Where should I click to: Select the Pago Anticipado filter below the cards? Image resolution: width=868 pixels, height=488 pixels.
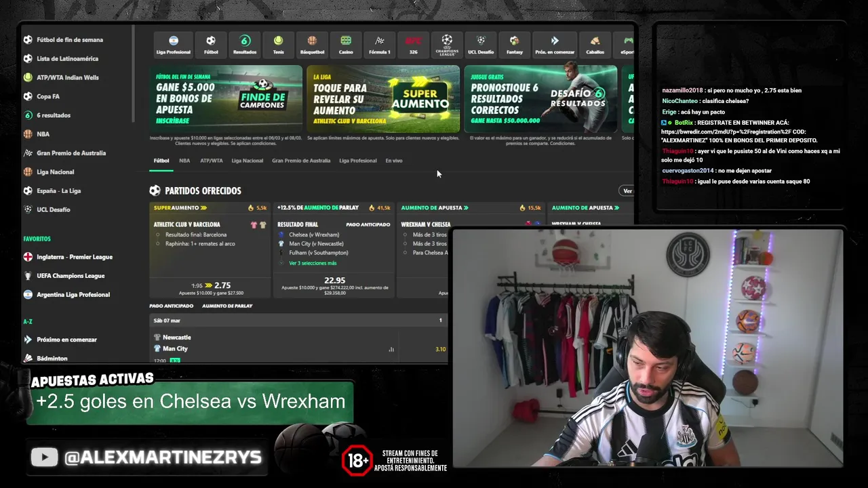[172, 306]
